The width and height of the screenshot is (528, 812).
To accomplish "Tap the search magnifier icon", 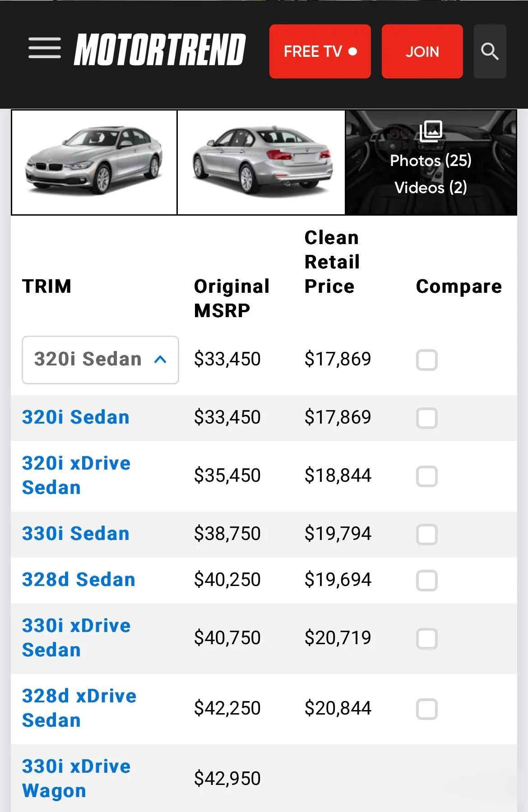I will click(490, 51).
